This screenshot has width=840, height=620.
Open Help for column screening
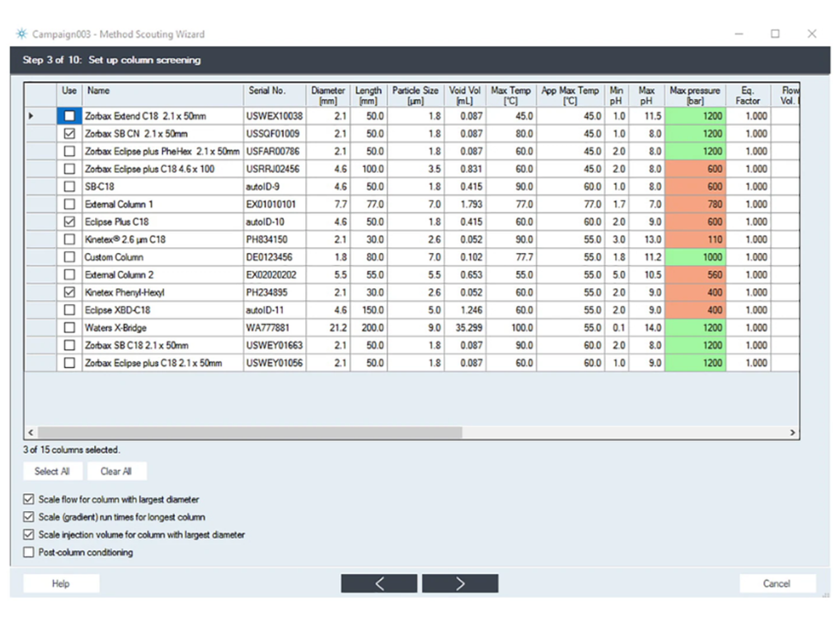point(61,583)
